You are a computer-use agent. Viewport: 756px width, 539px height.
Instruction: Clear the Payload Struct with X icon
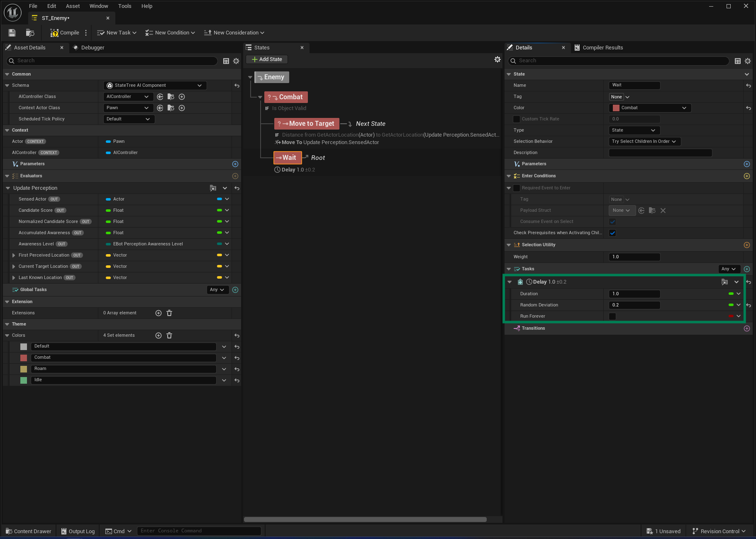point(663,211)
